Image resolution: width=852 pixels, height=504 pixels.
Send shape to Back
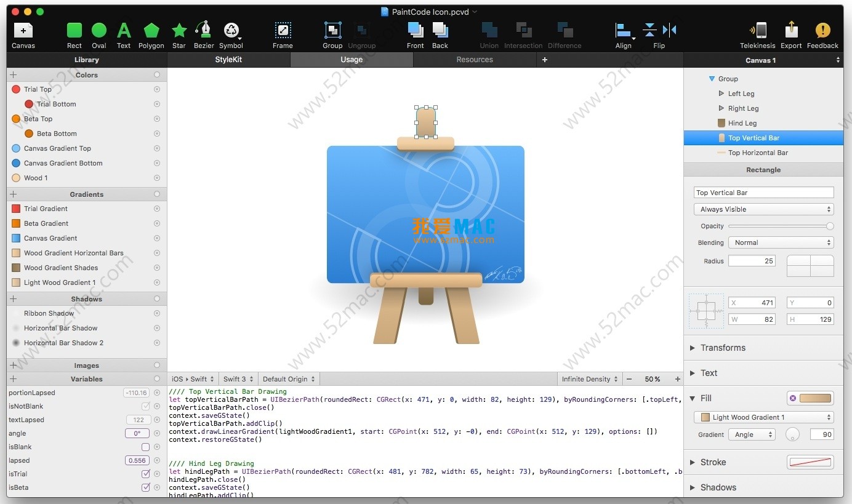440,30
